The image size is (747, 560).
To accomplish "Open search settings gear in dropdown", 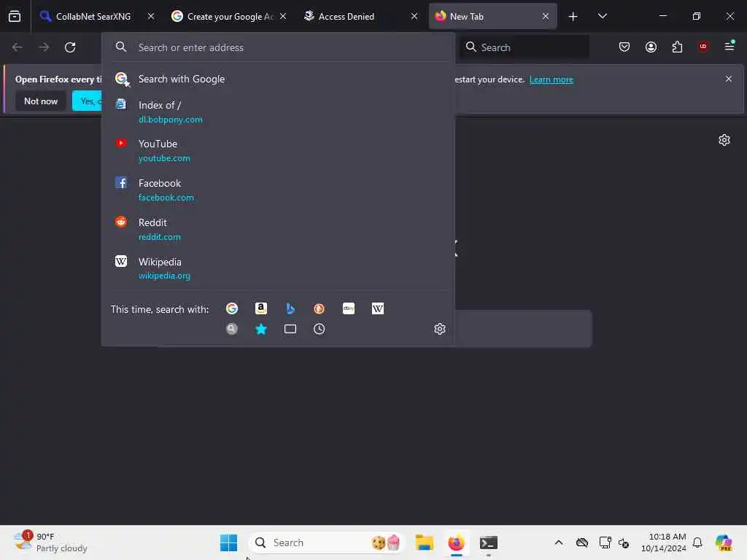I will (440, 329).
